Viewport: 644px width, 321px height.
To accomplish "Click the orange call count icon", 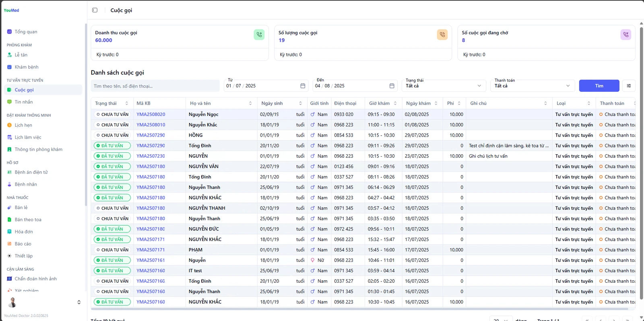I will (x=442, y=35).
